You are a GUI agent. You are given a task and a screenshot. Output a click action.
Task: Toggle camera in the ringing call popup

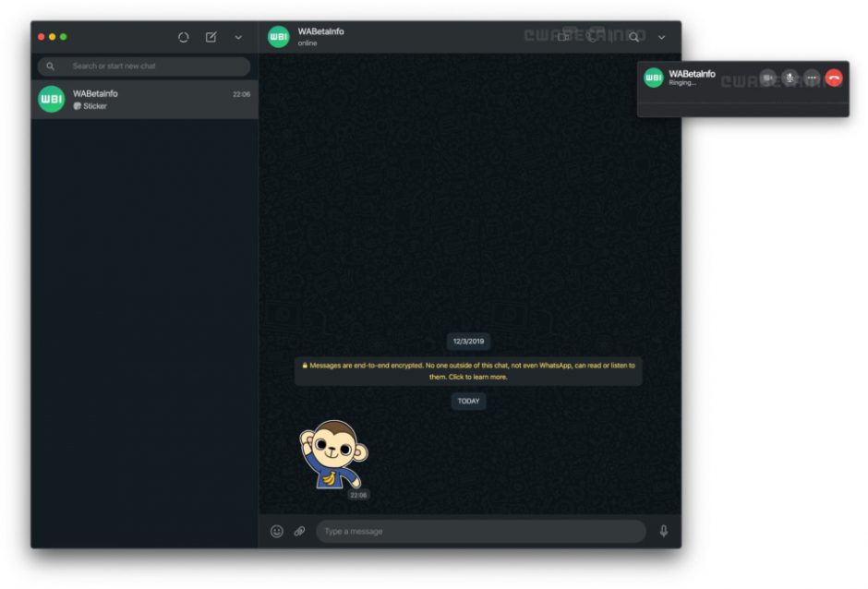click(x=767, y=78)
